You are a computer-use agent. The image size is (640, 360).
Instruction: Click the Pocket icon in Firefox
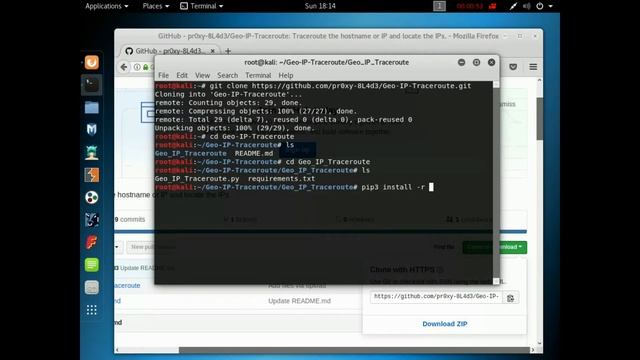tap(513, 67)
